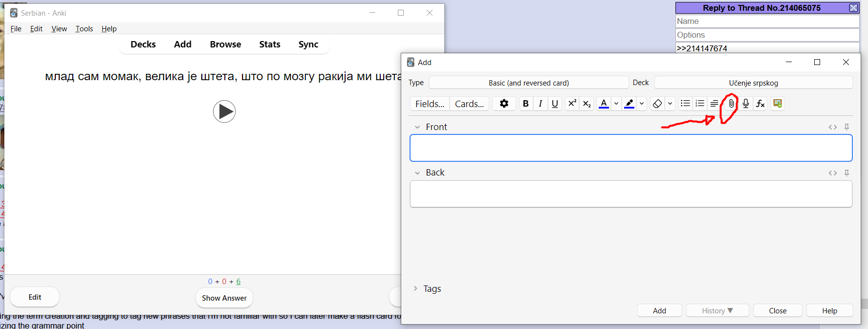The width and height of the screenshot is (868, 329).
Task: Apply the blue text color swatch
Action: (x=604, y=104)
